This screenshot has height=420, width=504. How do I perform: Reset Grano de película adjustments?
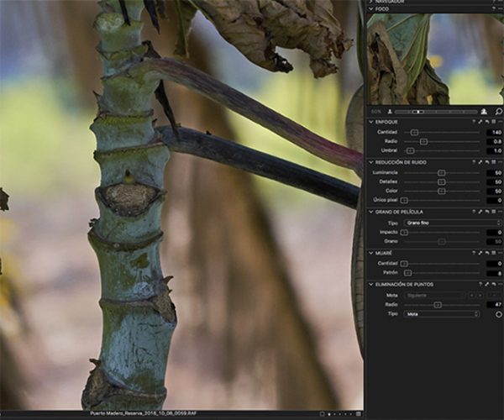pyautogui.click(x=487, y=212)
